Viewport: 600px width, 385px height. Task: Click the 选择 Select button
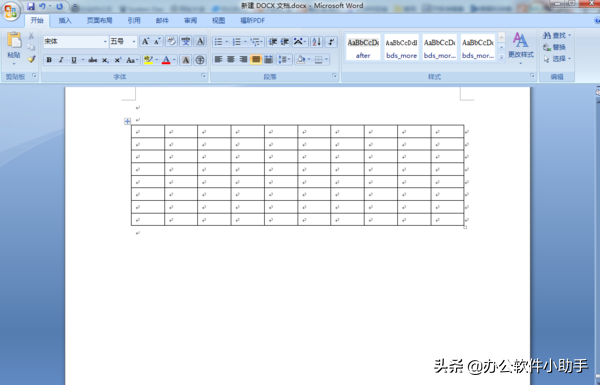pyautogui.click(x=557, y=59)
